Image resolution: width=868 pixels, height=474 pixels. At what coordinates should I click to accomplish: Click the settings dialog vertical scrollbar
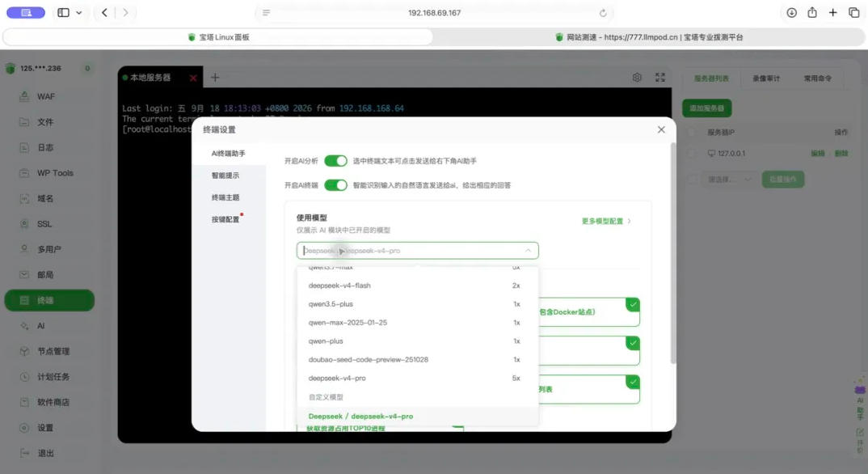673,253
